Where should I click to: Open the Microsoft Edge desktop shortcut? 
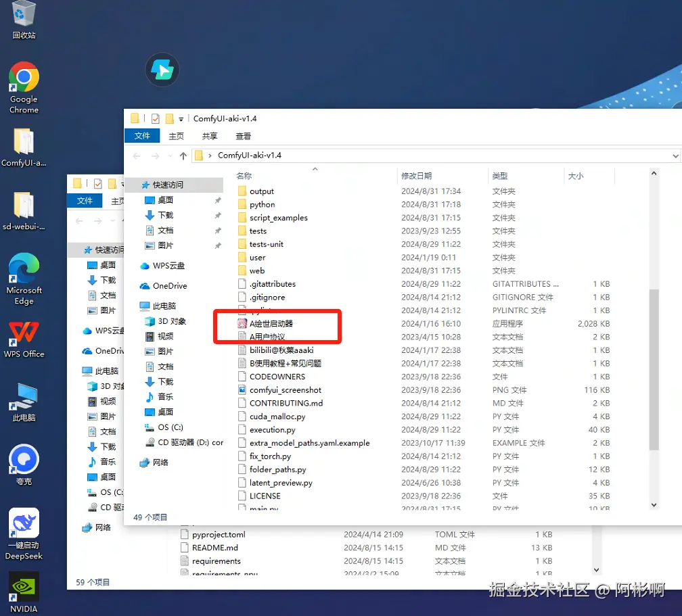tap(24, 279)
